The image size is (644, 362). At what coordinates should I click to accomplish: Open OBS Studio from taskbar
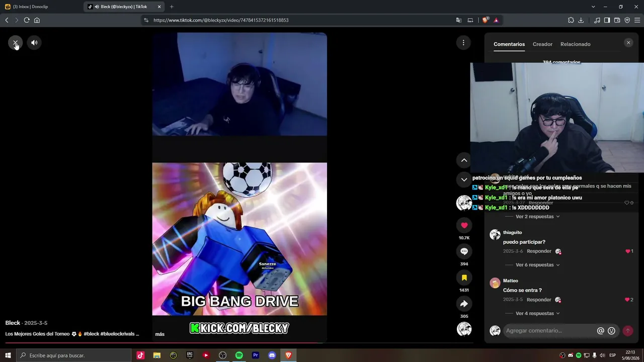pos(223,355)
